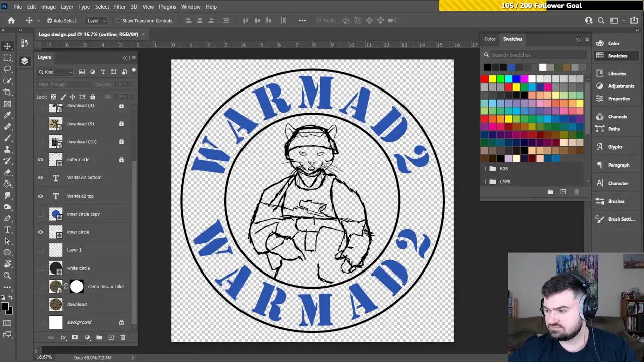Create a new layer with plus icon
The height and width of the screenshot is (362, 644).
click(111, 337)
